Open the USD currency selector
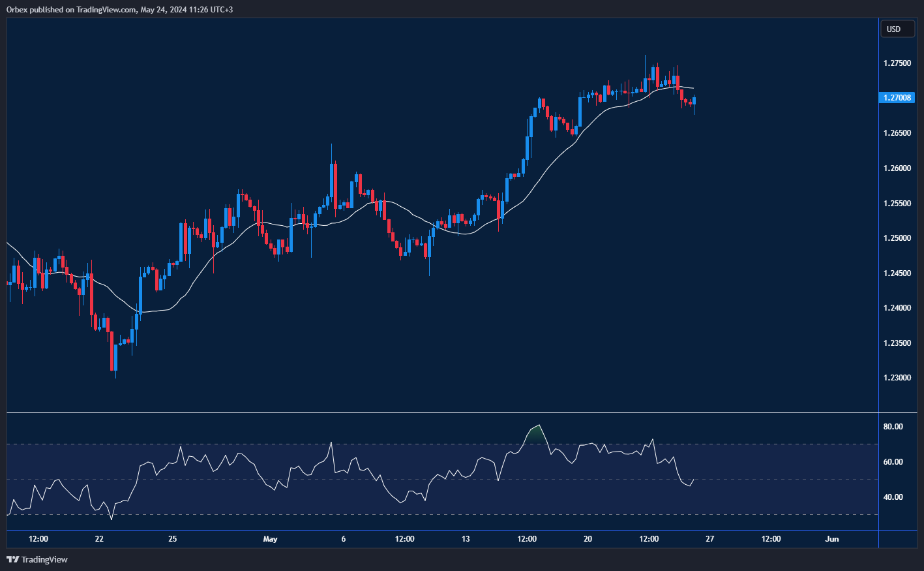The image size is (924, 571). (897, 29)
